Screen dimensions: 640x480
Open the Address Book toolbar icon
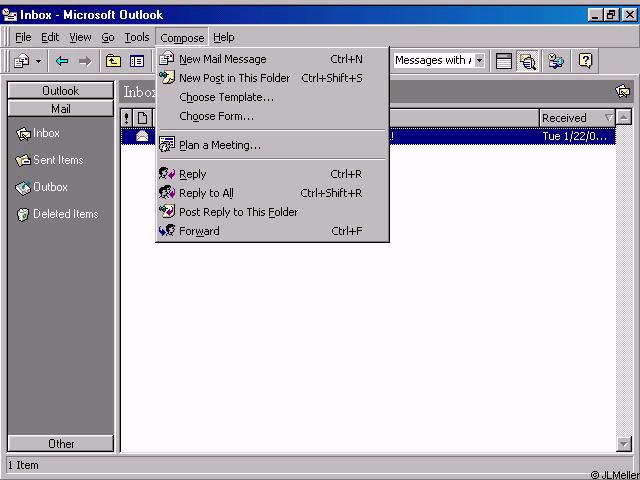point(556,61)
